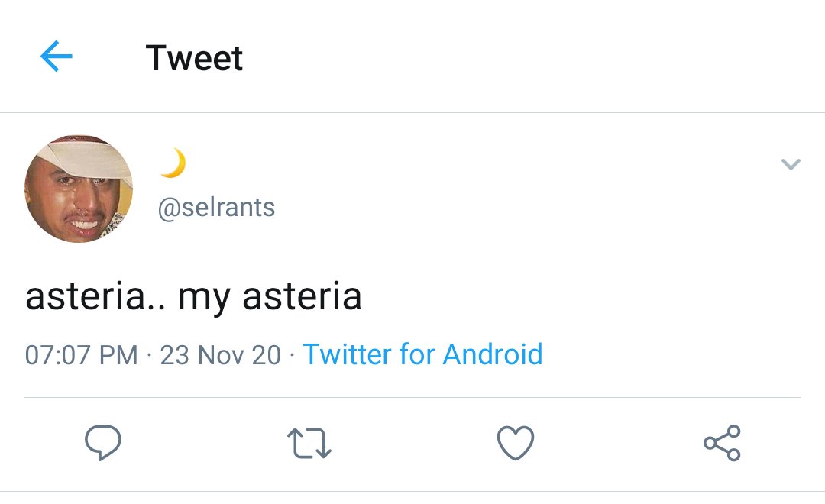
Task: Open the profile picture of selrants
Action: (x=79, y=189)
